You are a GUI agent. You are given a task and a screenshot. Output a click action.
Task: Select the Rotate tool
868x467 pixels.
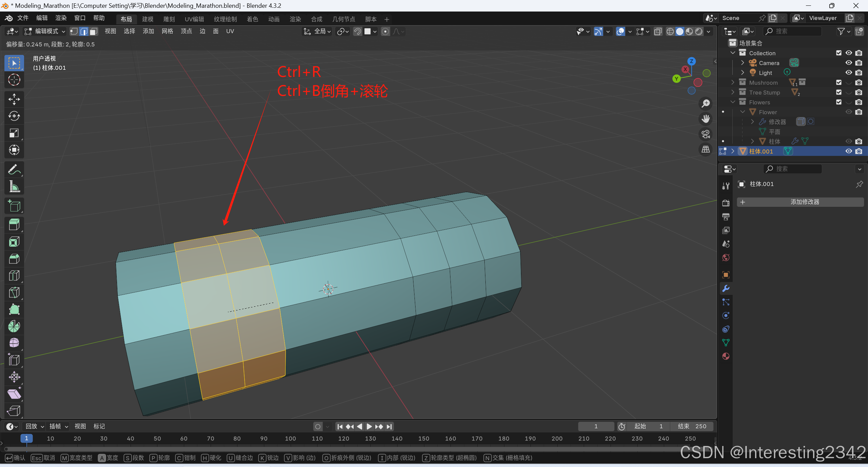tap(14, 116)
